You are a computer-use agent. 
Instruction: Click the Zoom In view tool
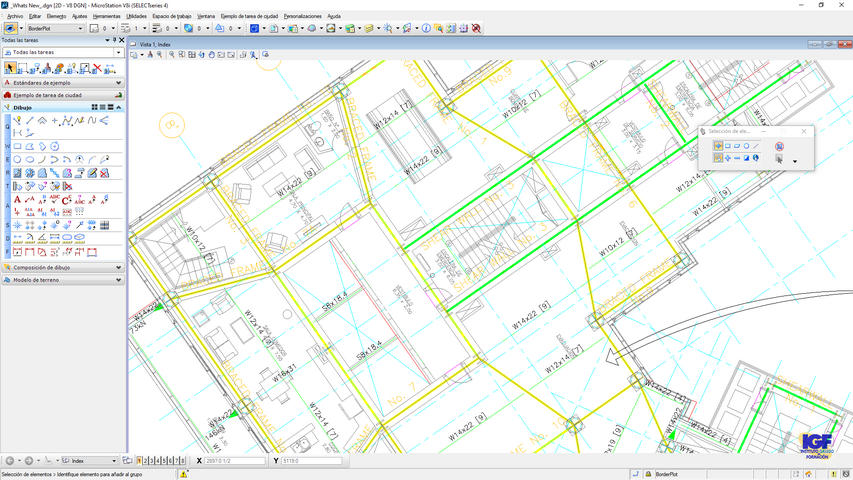click(x=159, y=54)
